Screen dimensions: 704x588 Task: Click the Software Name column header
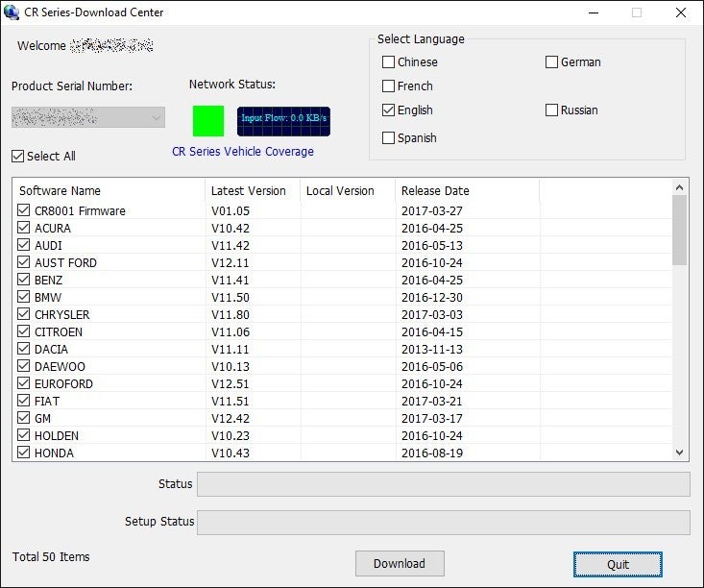[x=109, y=190]
